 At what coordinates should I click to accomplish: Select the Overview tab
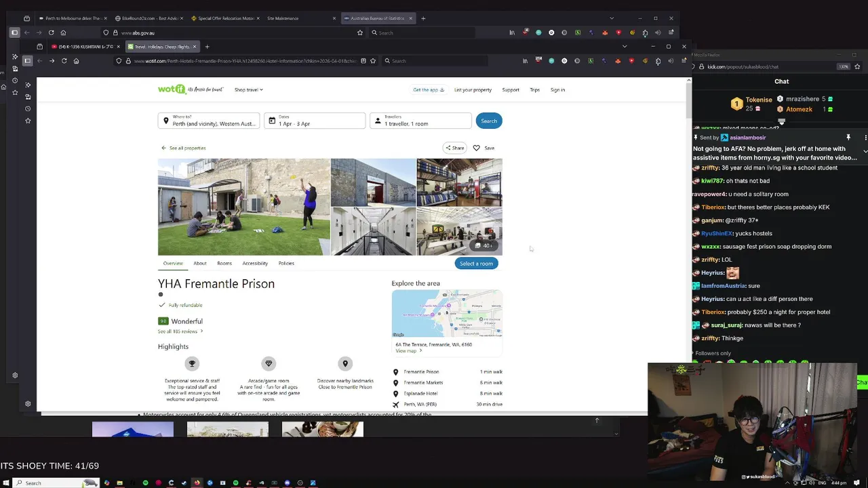(173, 263)
